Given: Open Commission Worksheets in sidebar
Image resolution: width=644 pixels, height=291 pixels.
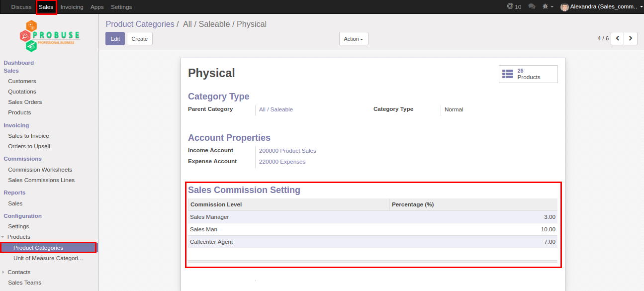Looking at the screenshot, I should click(x=40, y=170).
